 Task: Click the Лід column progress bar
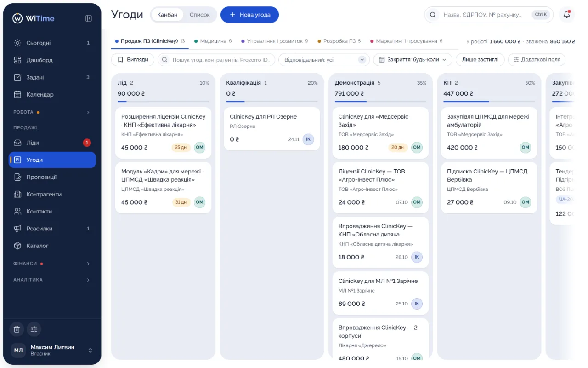pyautogui.click(x=163, y=101)
